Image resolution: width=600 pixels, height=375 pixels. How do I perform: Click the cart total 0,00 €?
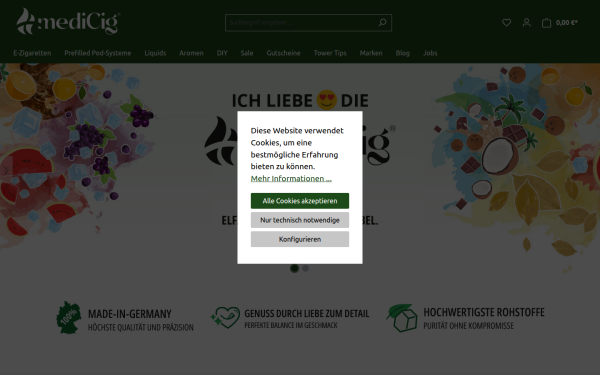point(567,23)
